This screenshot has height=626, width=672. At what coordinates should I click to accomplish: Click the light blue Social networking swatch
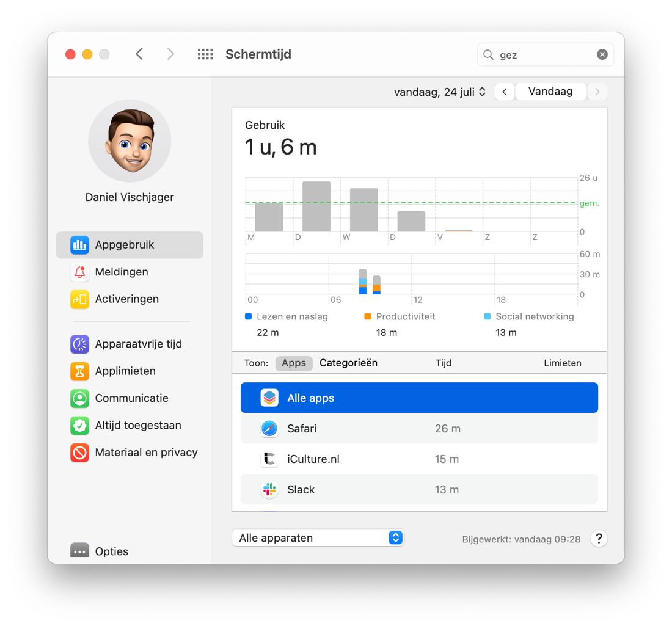click(487, 316)
